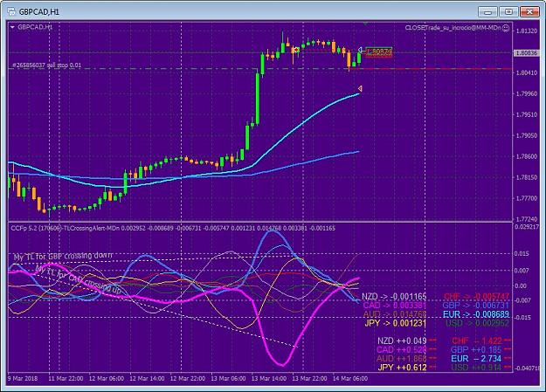Click the AUD ++1.868 strength reading

[402, 358]
